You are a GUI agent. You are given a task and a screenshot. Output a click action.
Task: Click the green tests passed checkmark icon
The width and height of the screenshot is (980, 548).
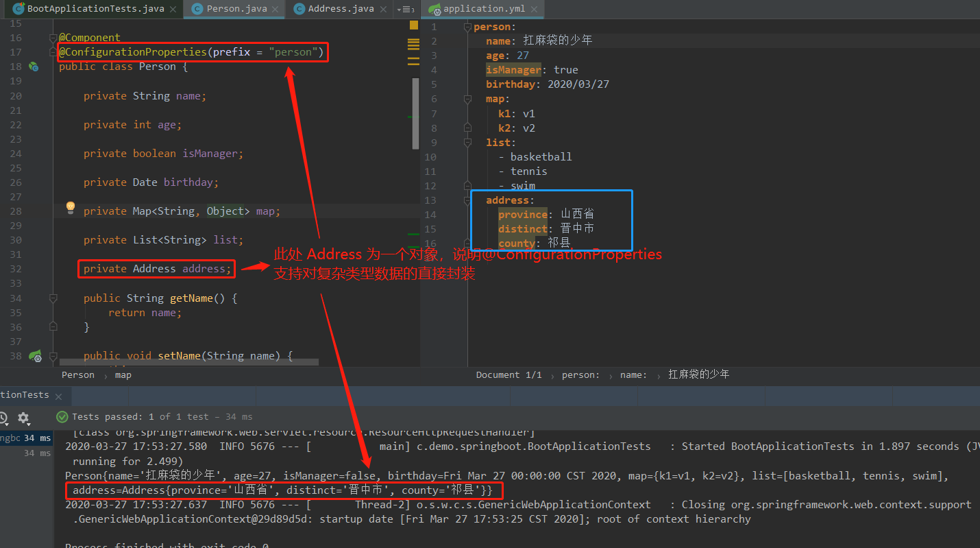pyautogui.click(x=62, y=417)
